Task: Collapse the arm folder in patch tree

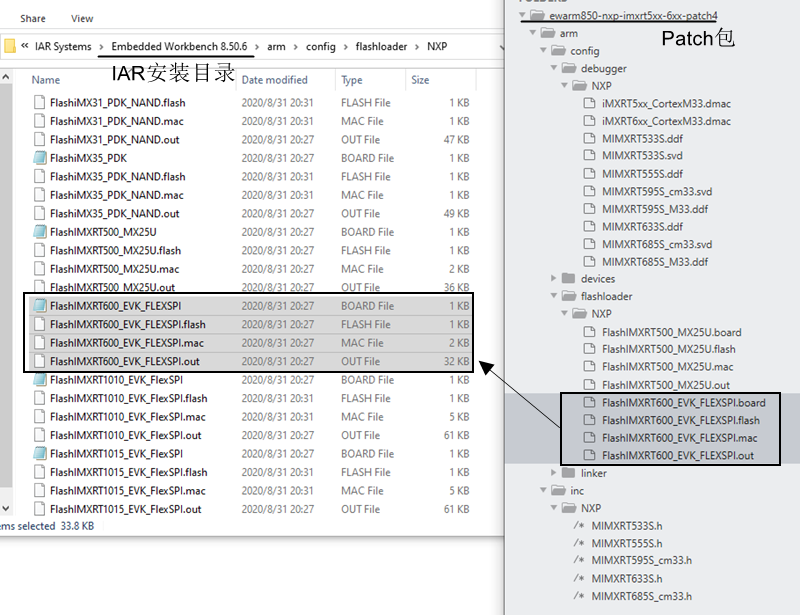Action: [x=533, y=33]
